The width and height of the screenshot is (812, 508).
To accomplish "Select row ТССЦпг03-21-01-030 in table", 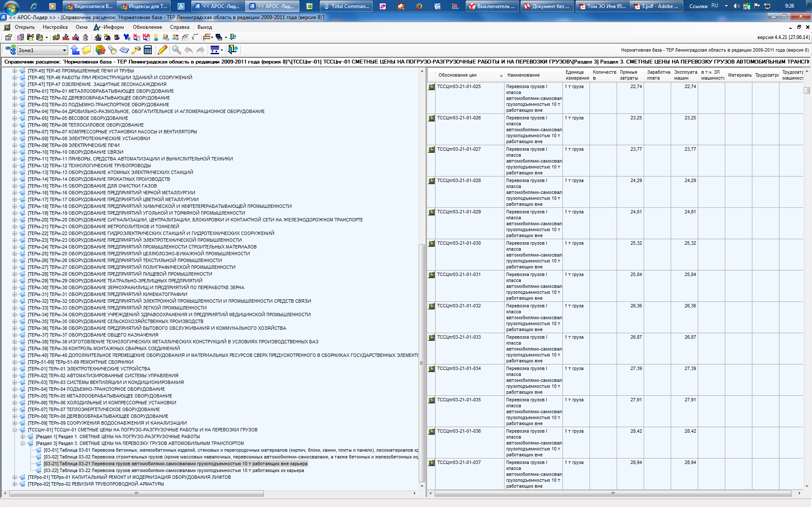I will click(459, 243).
